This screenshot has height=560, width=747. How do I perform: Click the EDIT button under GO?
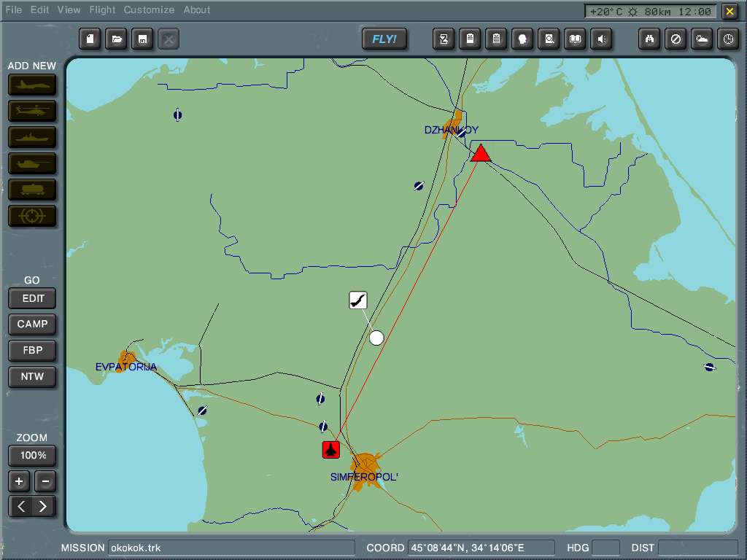pos(32,298)
